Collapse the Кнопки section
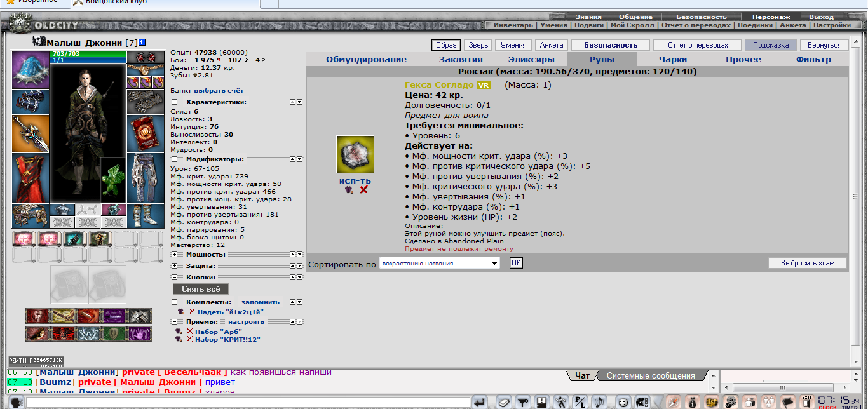The width and height of the screenshot is (868, 409). (175, 278)
